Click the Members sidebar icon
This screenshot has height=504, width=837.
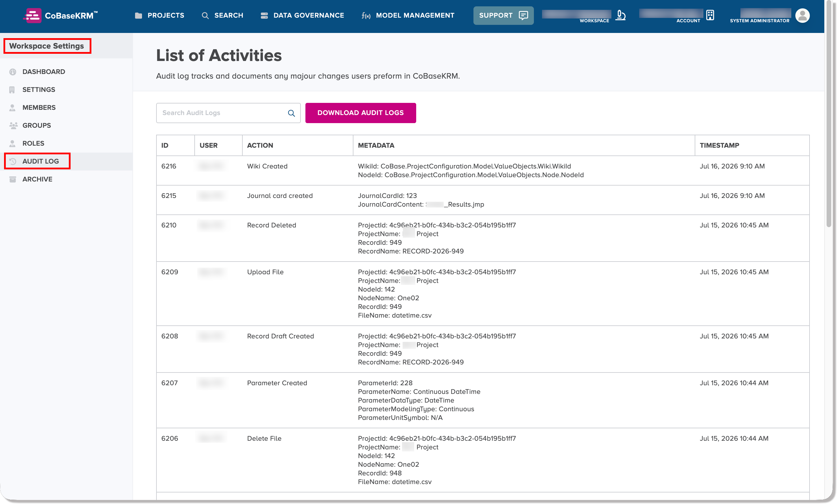pyautogui.click(x=12, y=108)
